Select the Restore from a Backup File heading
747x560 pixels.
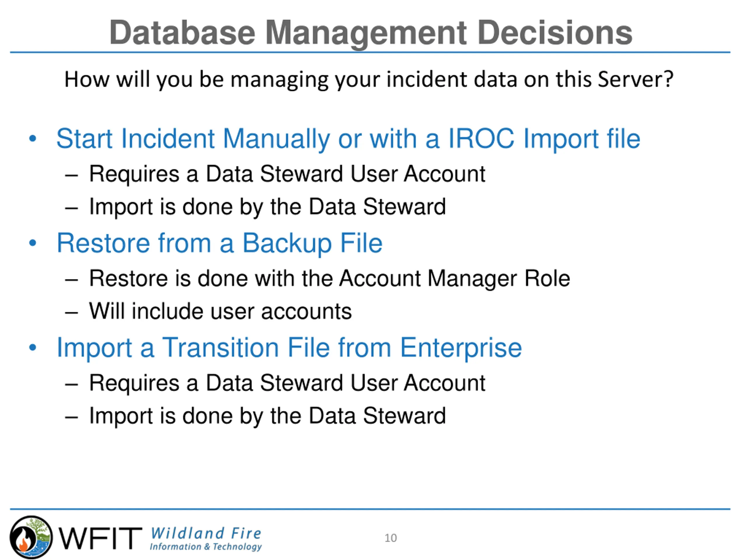(x=219, y=244)
